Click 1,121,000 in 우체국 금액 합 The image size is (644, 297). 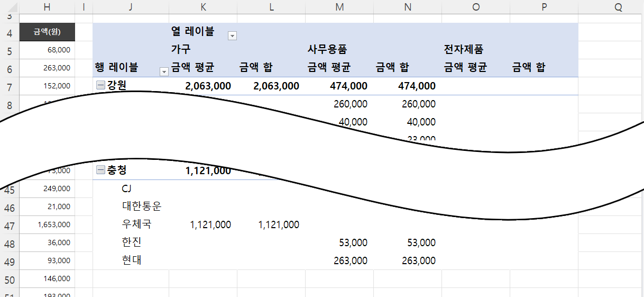pyautogui.click(x=279, y=224)
